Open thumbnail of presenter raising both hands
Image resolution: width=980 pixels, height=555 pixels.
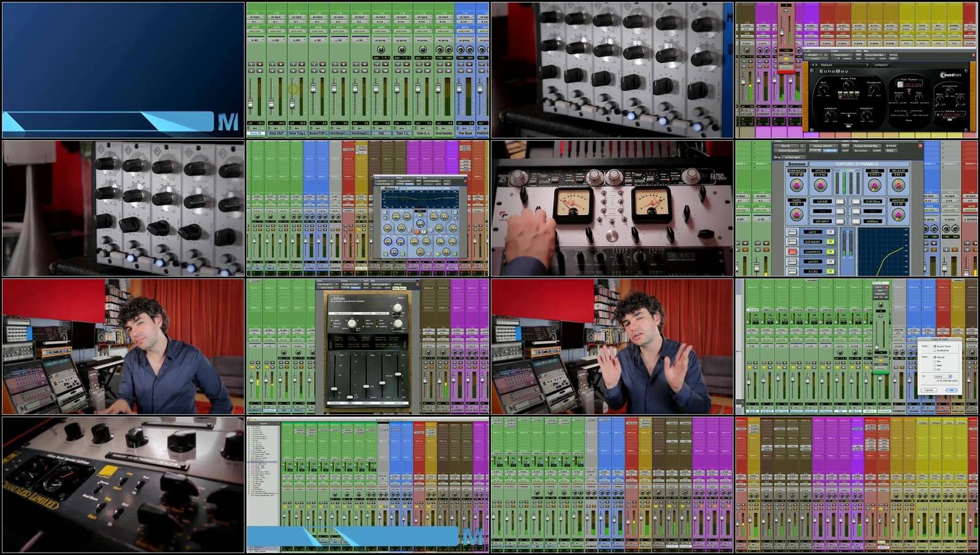612,347
